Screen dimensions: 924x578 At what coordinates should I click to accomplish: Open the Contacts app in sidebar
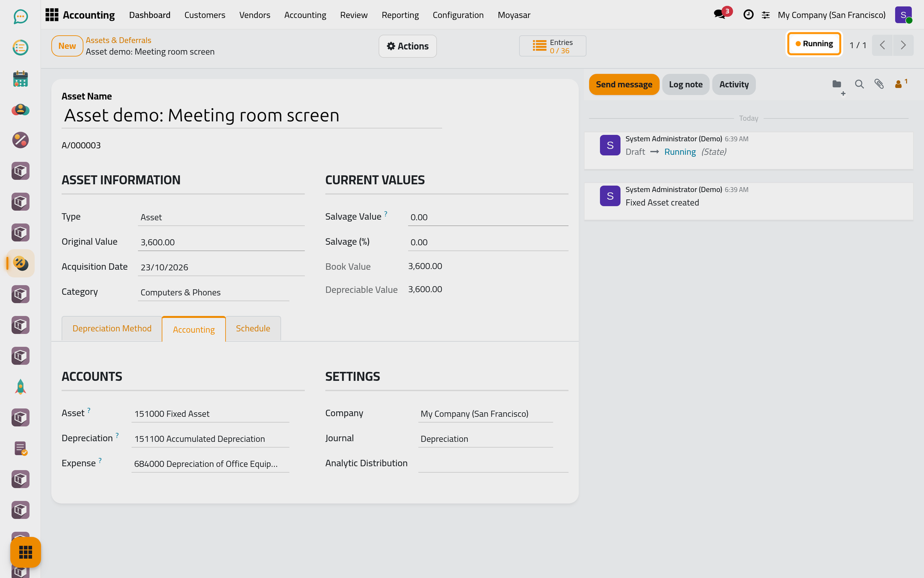[x=20, y=109]
